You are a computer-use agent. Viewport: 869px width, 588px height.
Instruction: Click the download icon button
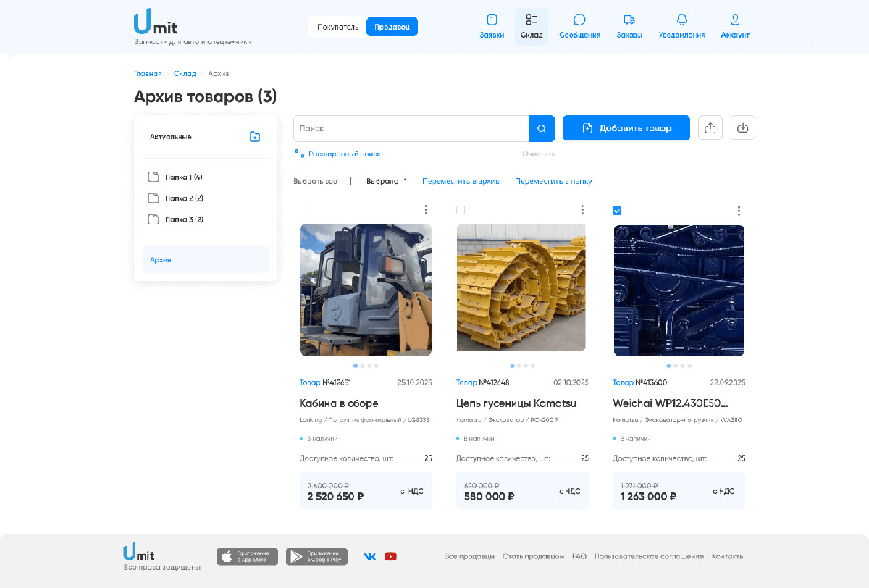point(743,128)
